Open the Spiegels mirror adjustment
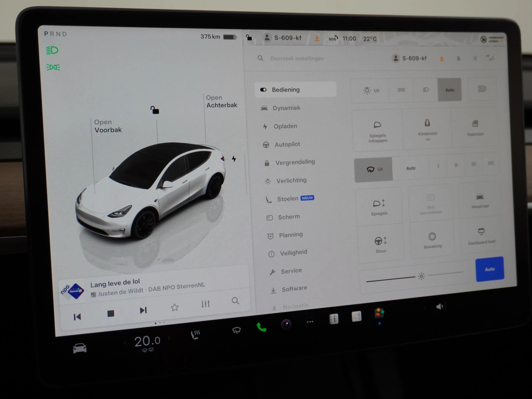Image resolution: width=532 pixels, height=399 pixels. pyautogui.click(x=379, y=207)
